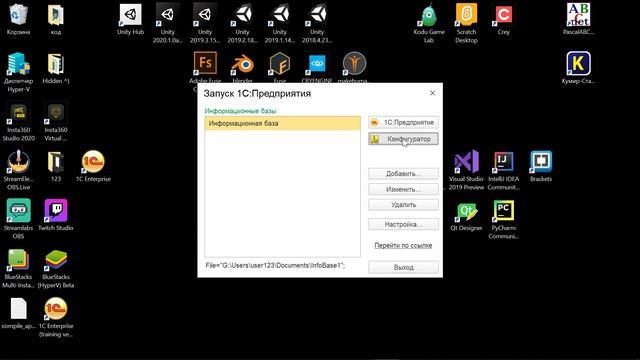Viewport: 640px width, 360px height.
Task: Open the Crey desktop icon
Action: pos(504,20)
